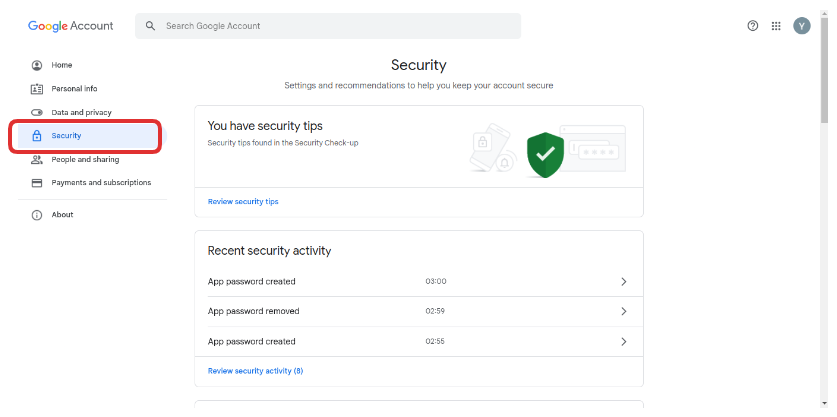837x417 pixels.
Task: Click the About info circle icon
Action: pos(37,215)
